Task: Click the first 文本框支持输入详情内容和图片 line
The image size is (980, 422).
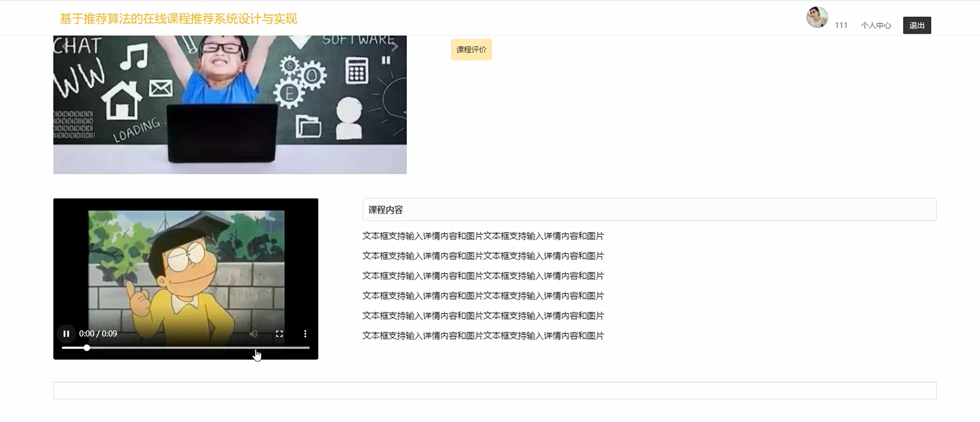Action: (483, 236)
